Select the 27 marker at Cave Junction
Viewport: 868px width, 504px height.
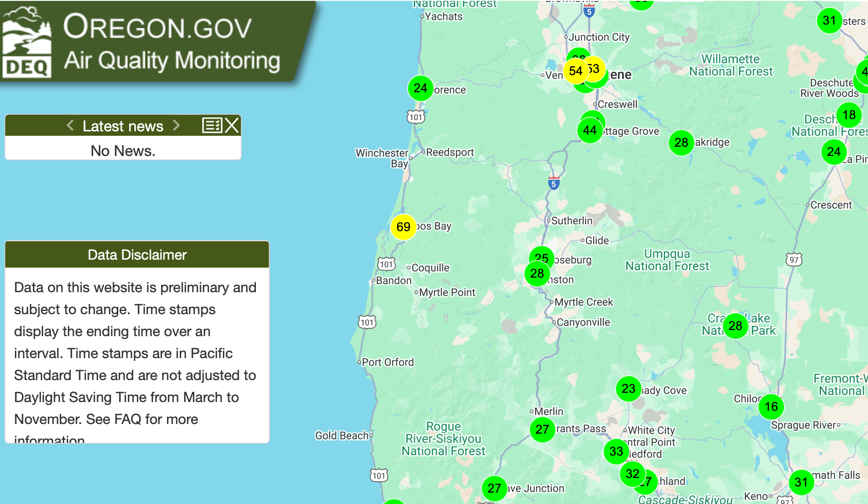[x=494, y=488]
